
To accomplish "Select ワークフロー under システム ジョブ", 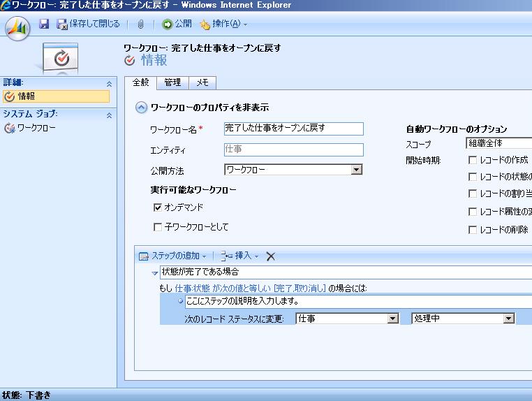I will 36,128.
